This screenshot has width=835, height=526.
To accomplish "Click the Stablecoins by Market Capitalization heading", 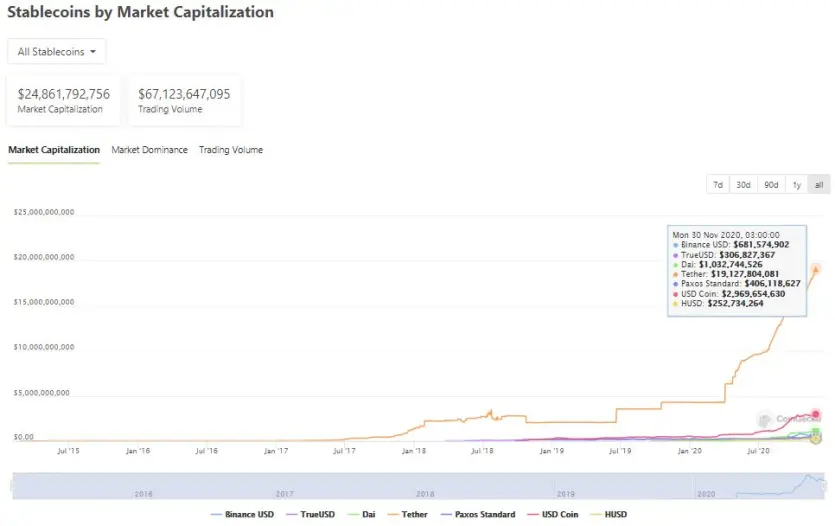I will tap(141, 12).
